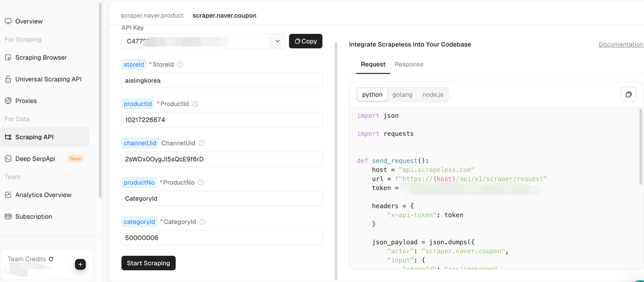Image resolution: width=644 pixels, height=282 pixels.
Task: Open Subscription card icon
Action: [8, 217]
